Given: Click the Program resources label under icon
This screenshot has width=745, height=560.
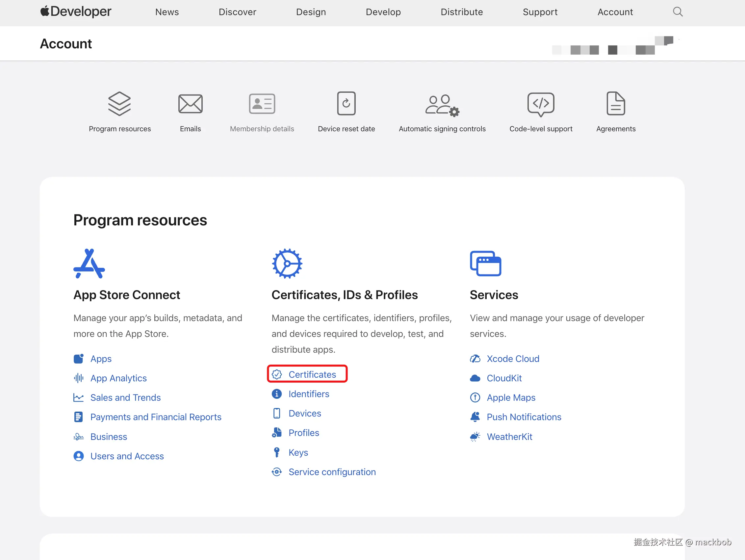Looking at the screenshot, I should 119,129.
